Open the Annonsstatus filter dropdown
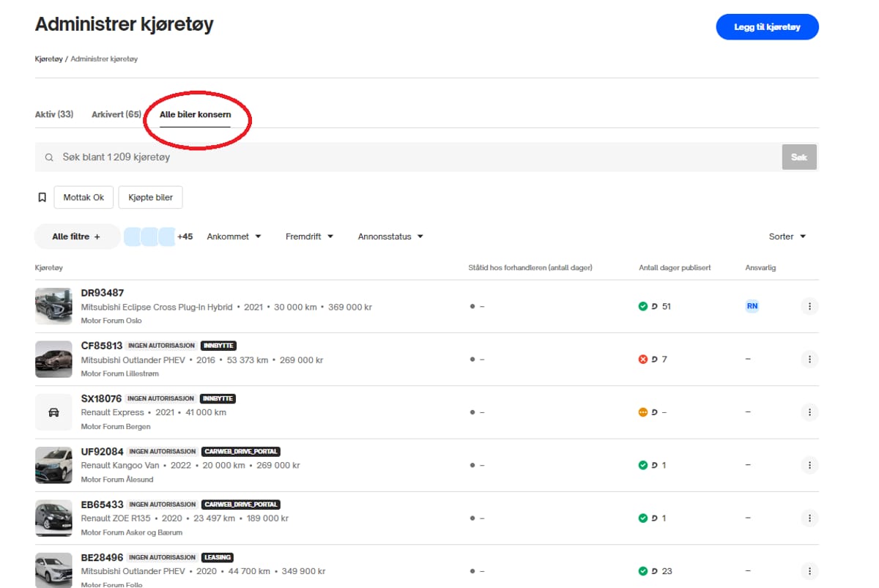The width and height of the screenshot is (879, 588). (390, 237)
